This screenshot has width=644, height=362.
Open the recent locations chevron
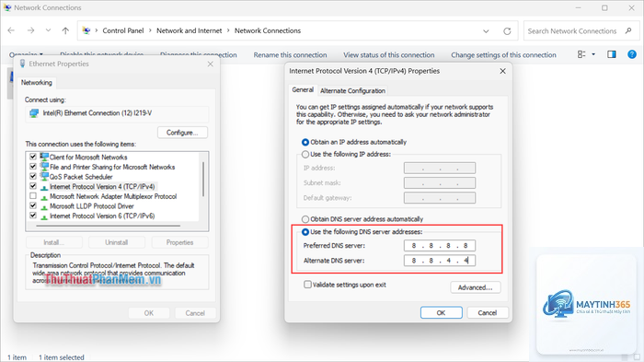tap(48, 30)
